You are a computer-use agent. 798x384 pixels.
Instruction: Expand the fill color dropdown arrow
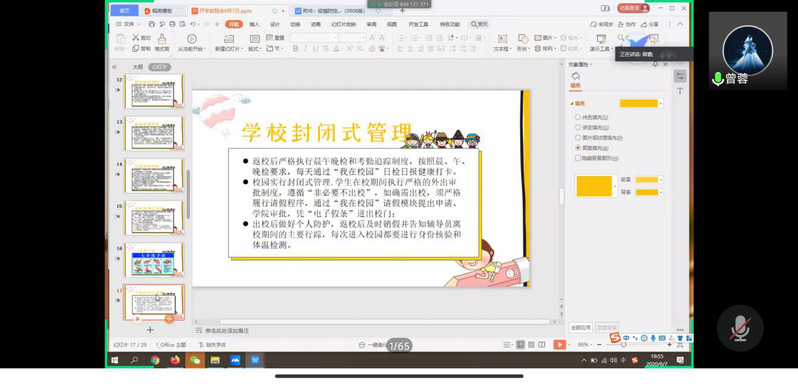coord(661,104)
